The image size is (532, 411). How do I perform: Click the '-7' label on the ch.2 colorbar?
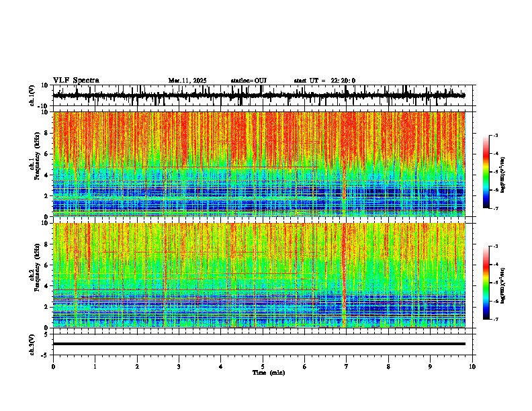pyautogui.click(x=495, y=319)
